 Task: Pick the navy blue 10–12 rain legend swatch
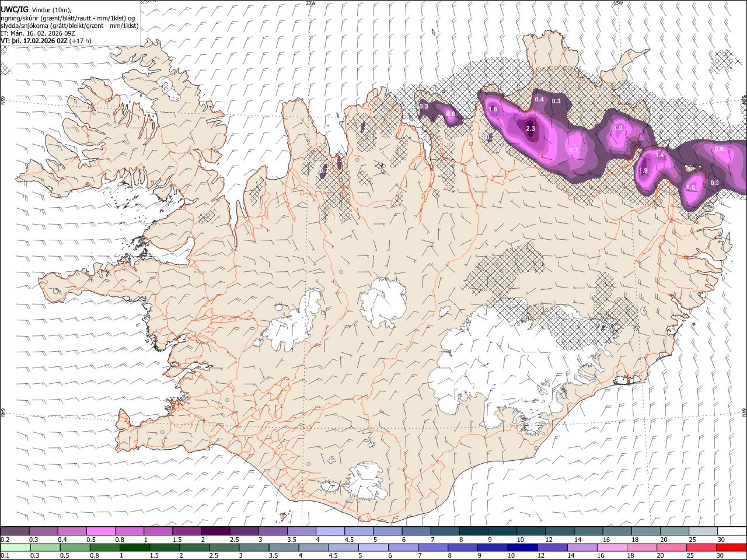[x=522, y=547]
